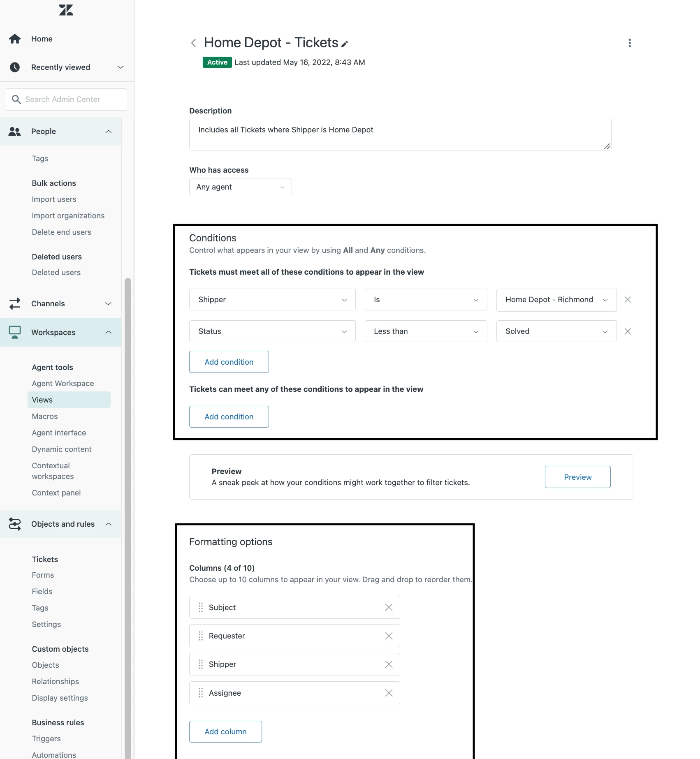Open the Who has access dropdown
The image size is (700, 759).
pos(241,187)
